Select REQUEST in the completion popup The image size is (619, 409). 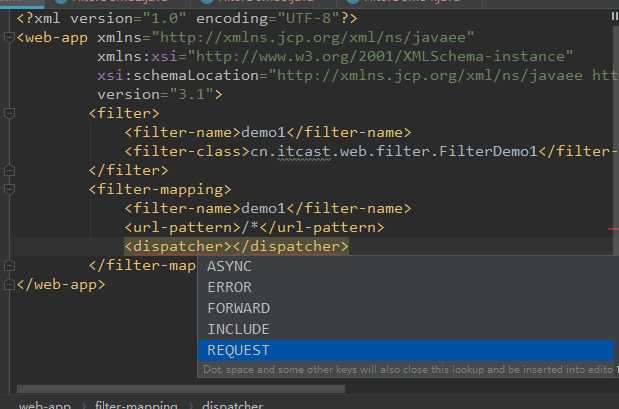click(406, 350)
